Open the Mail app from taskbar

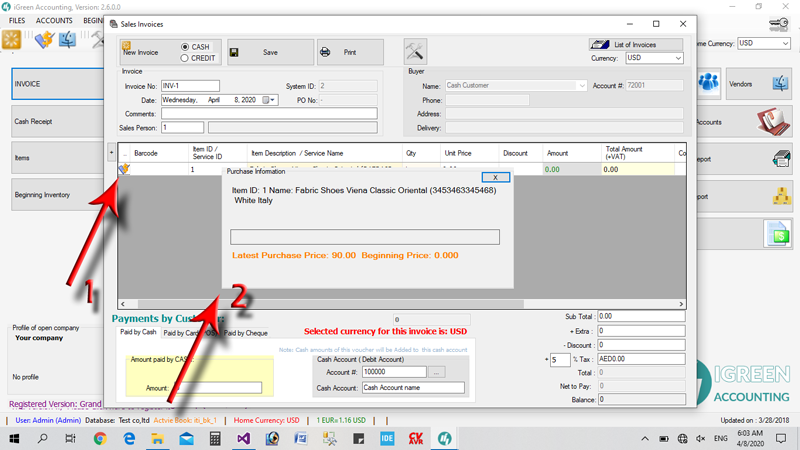tap(186, 439)
